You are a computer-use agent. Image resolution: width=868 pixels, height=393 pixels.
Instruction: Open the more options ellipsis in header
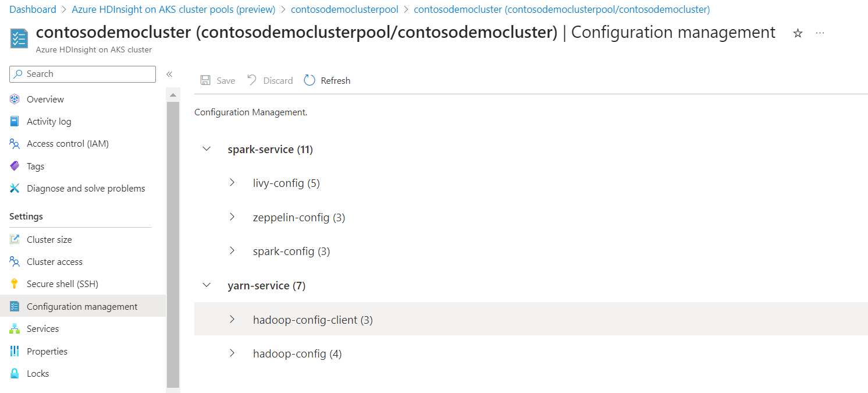pos(820,33)
